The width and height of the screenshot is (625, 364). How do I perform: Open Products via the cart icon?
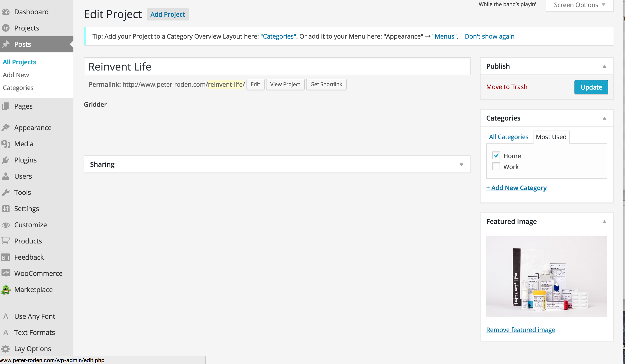[x=6, y=241]
